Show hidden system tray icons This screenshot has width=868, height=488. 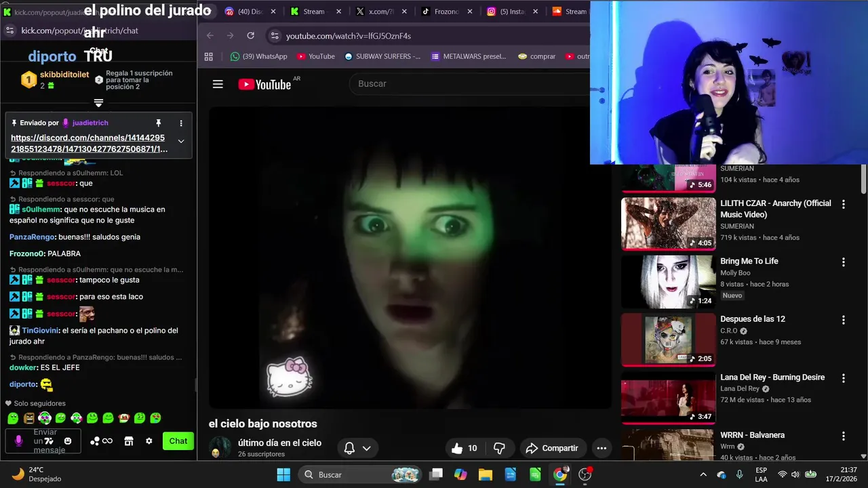[x=703, y=474]
